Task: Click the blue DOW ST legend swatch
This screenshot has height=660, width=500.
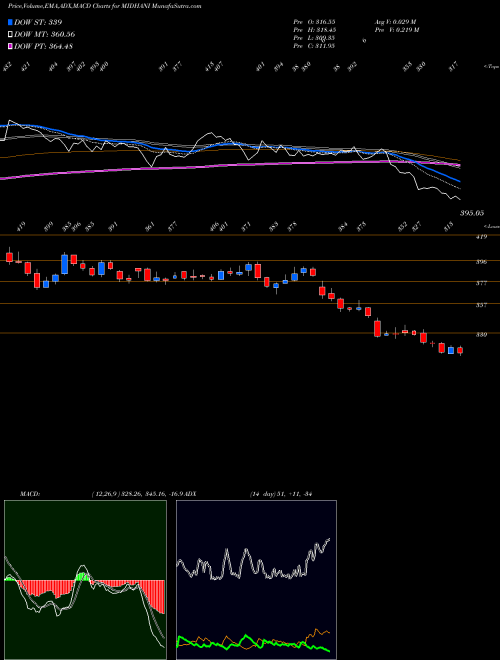Action: click(x=10, y=22)
